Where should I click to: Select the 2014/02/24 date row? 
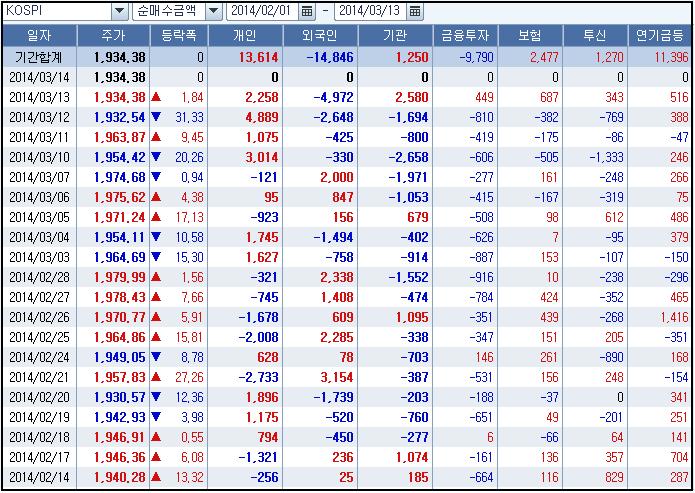[39, 357]
